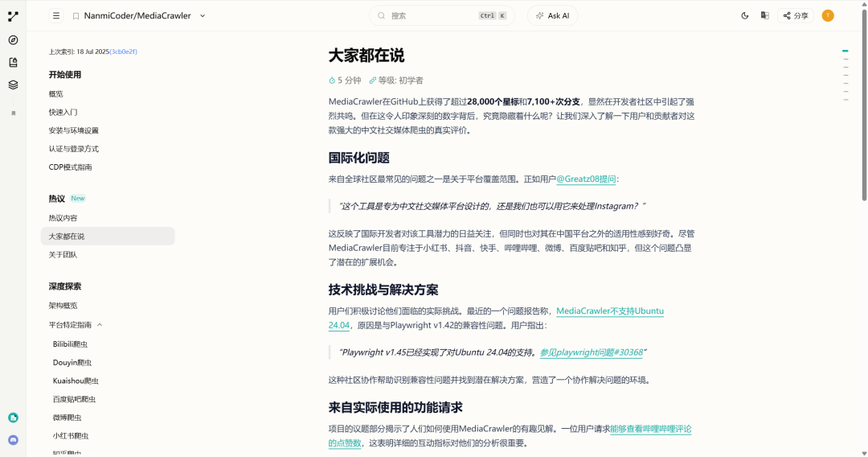Jump to the teal first marker in the page outline

coord(845,51)
